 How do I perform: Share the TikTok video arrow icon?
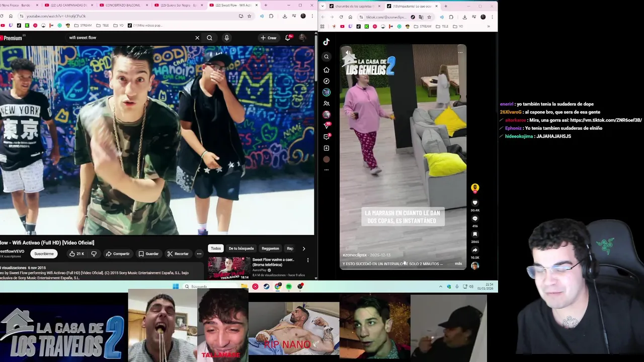pyautogui.click(x=474, y=250)
